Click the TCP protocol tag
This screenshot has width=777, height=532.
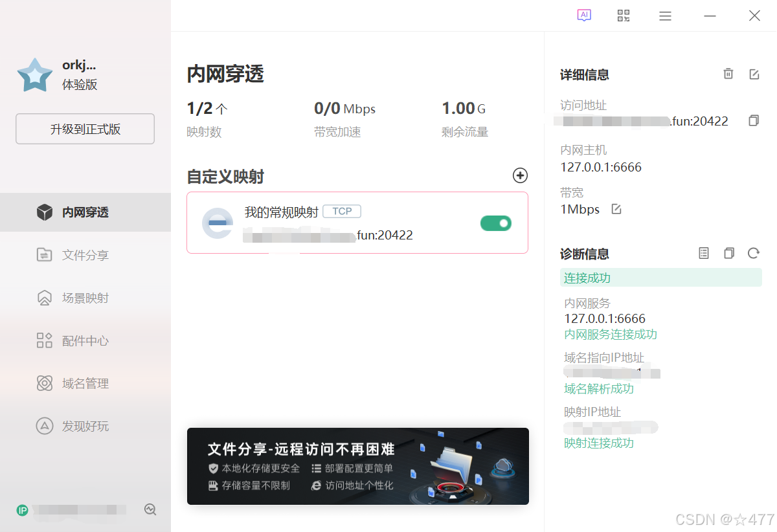[x=342, y=211]
